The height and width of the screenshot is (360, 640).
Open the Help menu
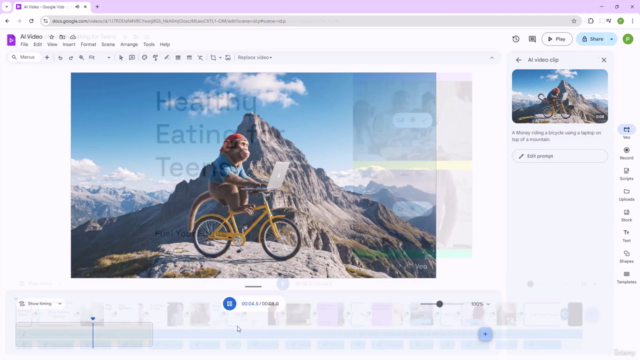165,44
